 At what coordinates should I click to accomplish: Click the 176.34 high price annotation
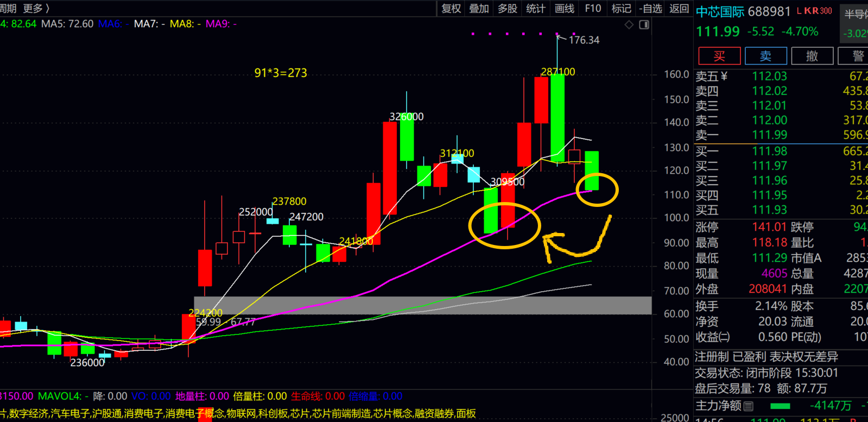click(584, 40)
